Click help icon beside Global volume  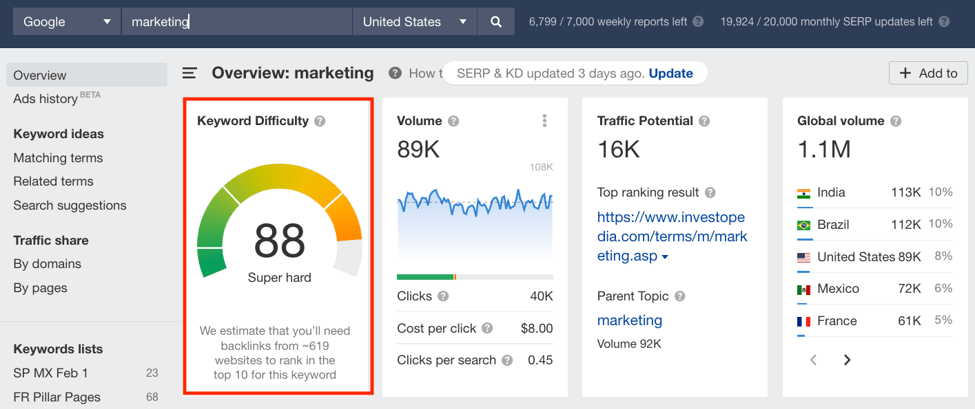click(x=895, y=121)
